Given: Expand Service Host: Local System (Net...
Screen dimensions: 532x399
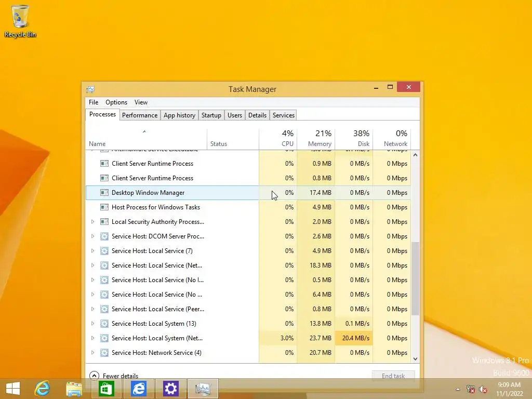Looking at the screenshot, I should point(92,338).
